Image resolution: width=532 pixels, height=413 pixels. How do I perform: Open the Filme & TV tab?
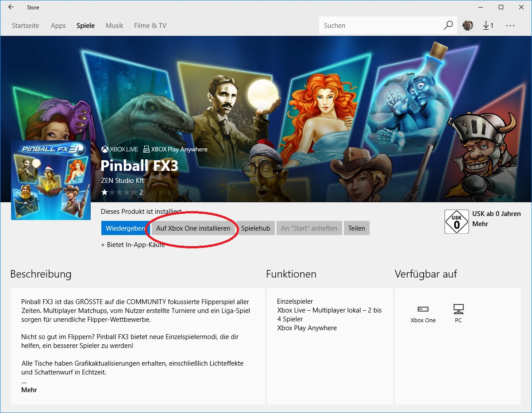[x=150, y=26]
